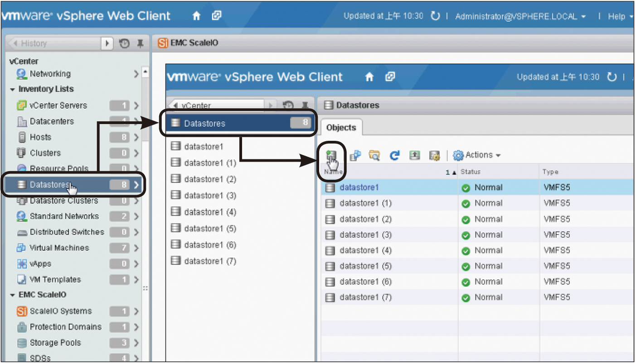Refresh using the outer header's circular arrow icon
Viewport: 636px width, 364px height.
(x=435, y=16)
